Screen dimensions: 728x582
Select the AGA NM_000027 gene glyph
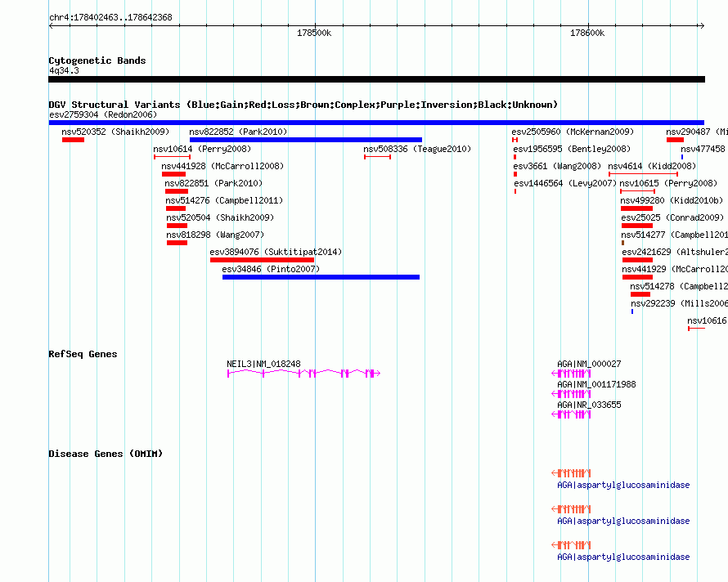pyautogui.click(x=571, y=373)
